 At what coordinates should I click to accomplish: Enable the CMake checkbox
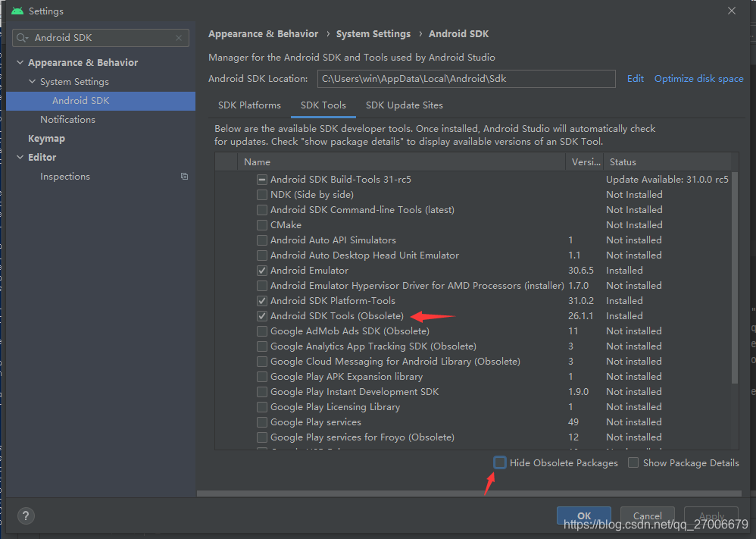pos(262,225)
